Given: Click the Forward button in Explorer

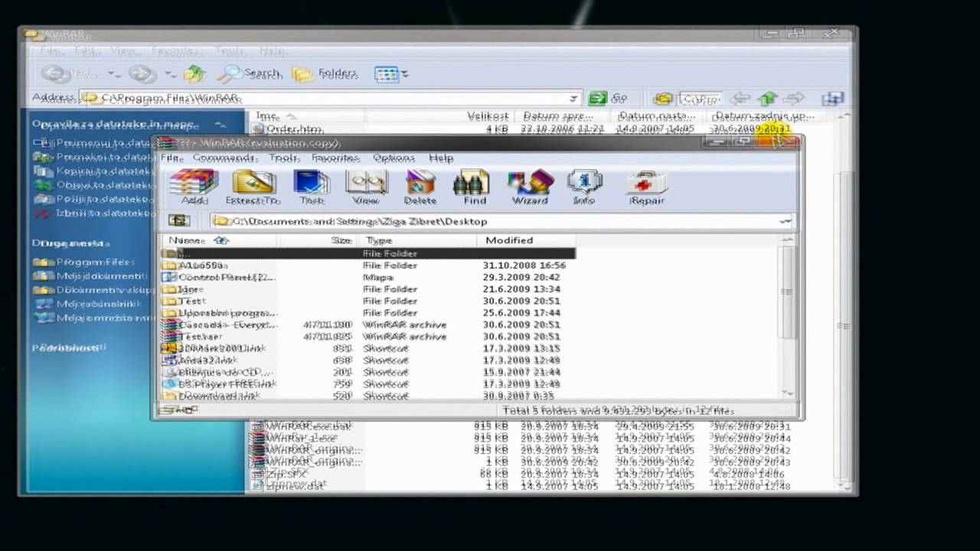Looking at the screenshot, I should [x=143, y=74].
